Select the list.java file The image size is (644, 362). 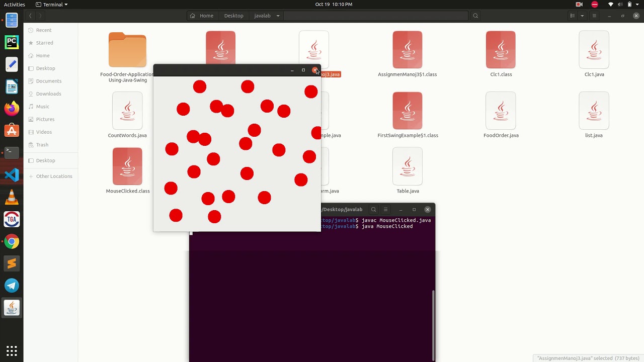(x=594, y=115)
